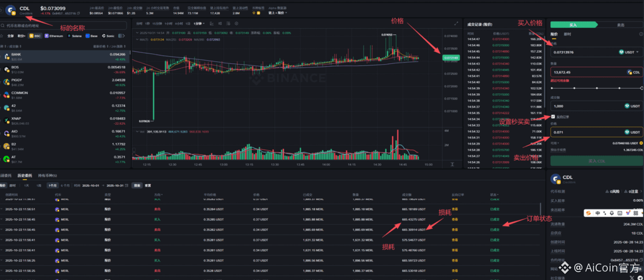Select the Sonic network filter

tap(108, 35)
